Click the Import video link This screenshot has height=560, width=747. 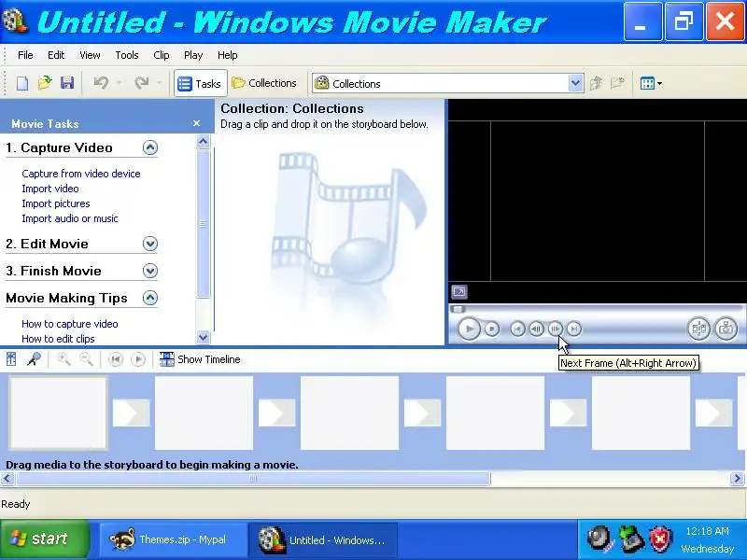click(x=50, y=189)
